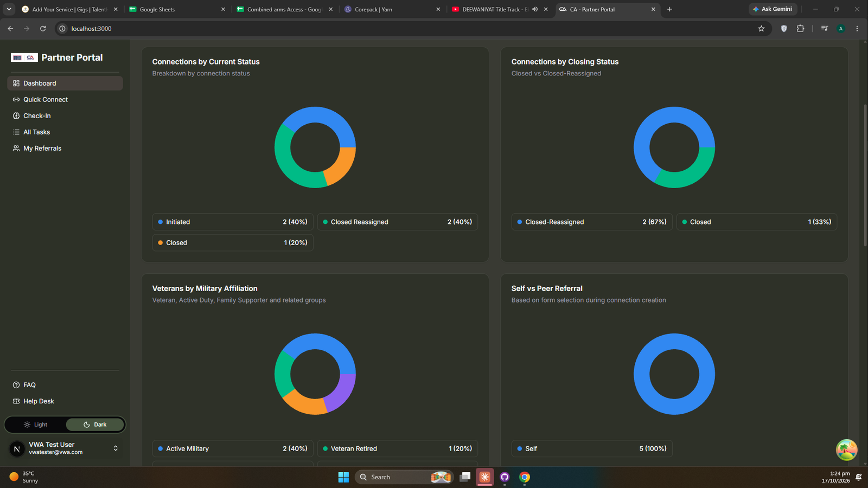Open the Chrome profile avatar
The image size is (868, 488).
(x=841, y=29)
